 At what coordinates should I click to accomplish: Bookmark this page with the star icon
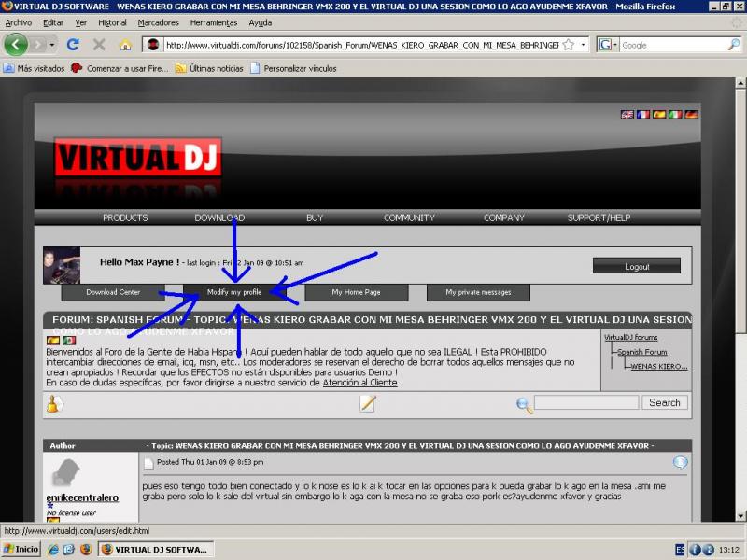tap(568, 45)
